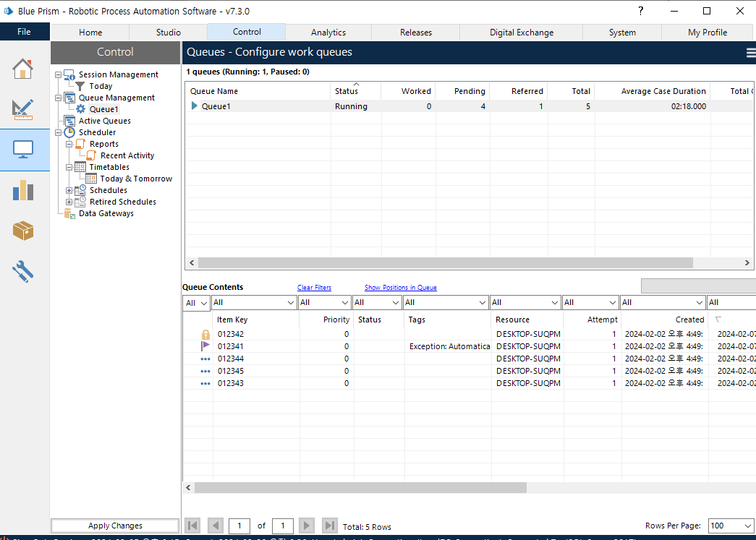This screenshot has width=756, height=540.
Task: Click the current page number field
Action: pos(239,526)
